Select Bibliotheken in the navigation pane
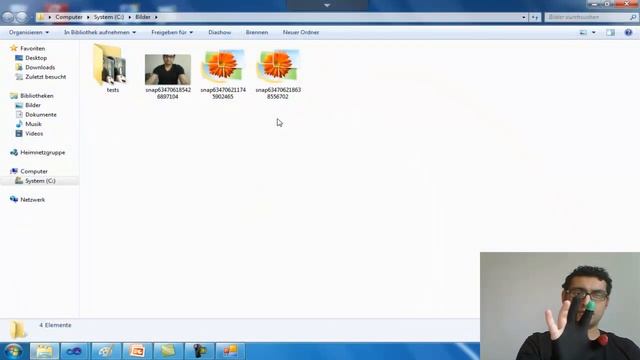This screenshot has height=360, width=640. click(37, 96)
